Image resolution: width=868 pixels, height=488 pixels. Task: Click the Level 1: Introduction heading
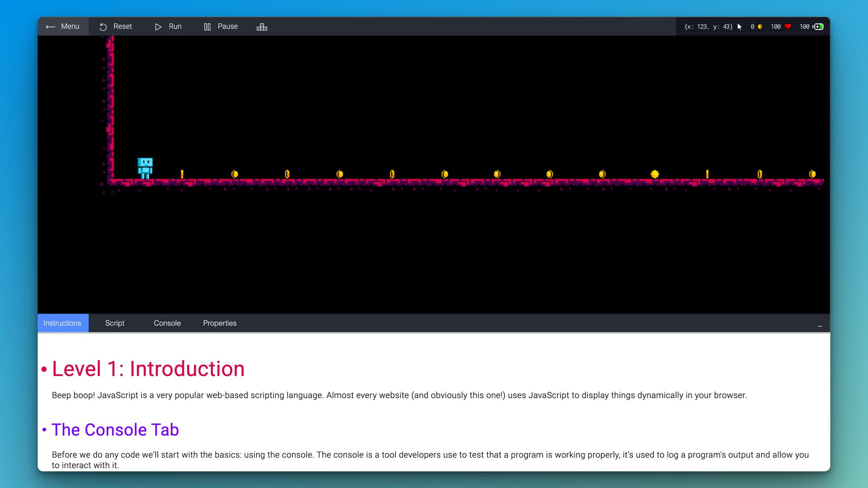(148, 369)
